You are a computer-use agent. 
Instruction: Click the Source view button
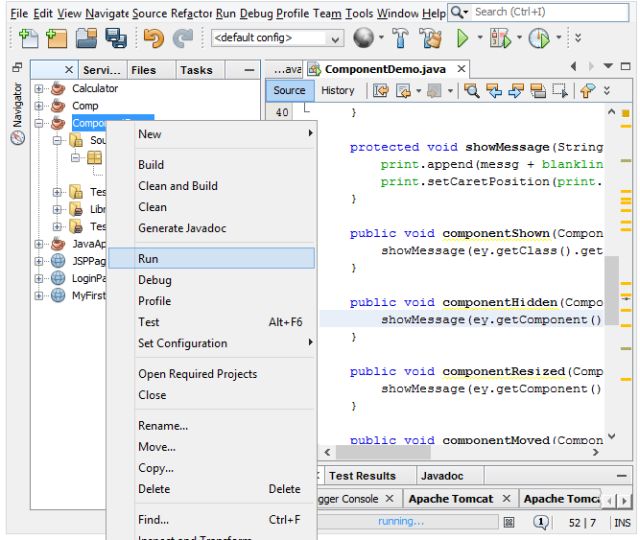[x=289, y=90]
